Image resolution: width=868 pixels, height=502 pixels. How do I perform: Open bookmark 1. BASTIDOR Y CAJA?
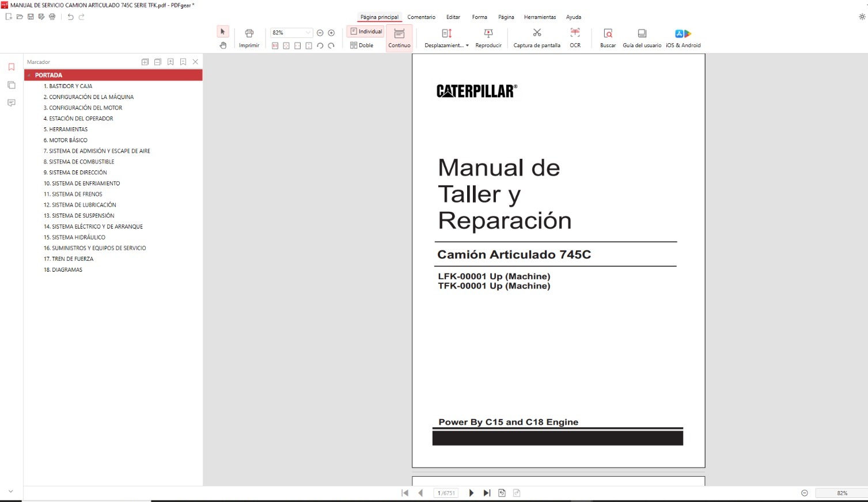click(x=68, y=86)
